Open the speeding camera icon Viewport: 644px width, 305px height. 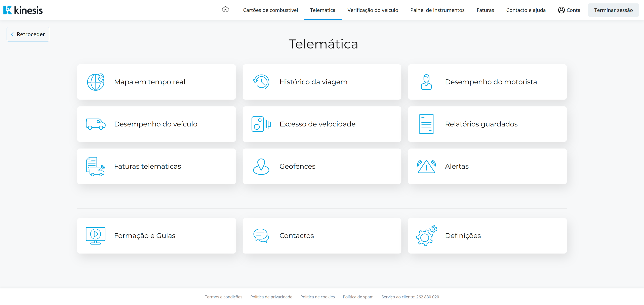(261, 124)
